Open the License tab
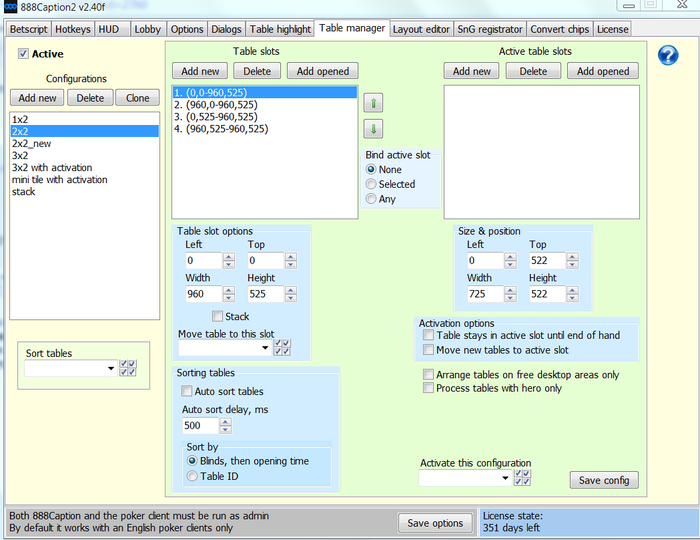 (612, 29)
